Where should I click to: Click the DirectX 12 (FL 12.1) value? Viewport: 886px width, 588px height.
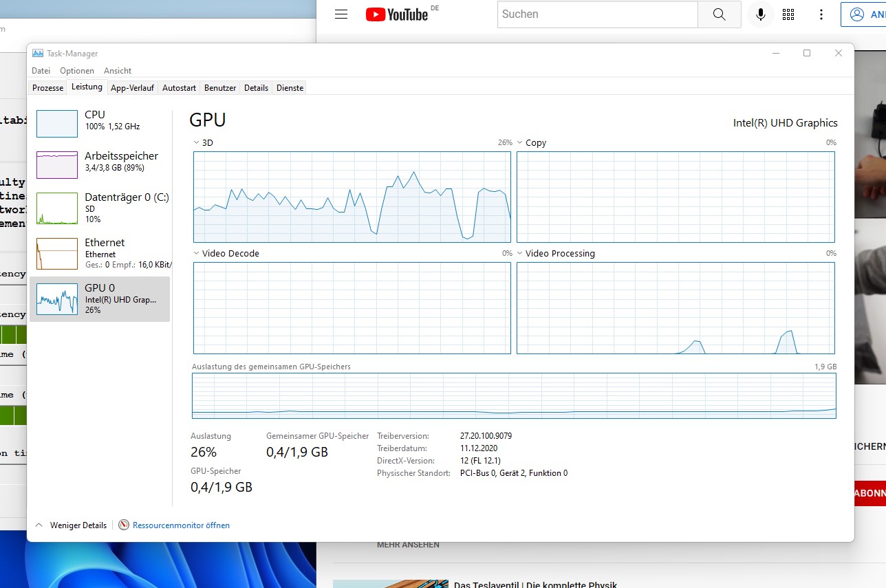tap(480, 461)
